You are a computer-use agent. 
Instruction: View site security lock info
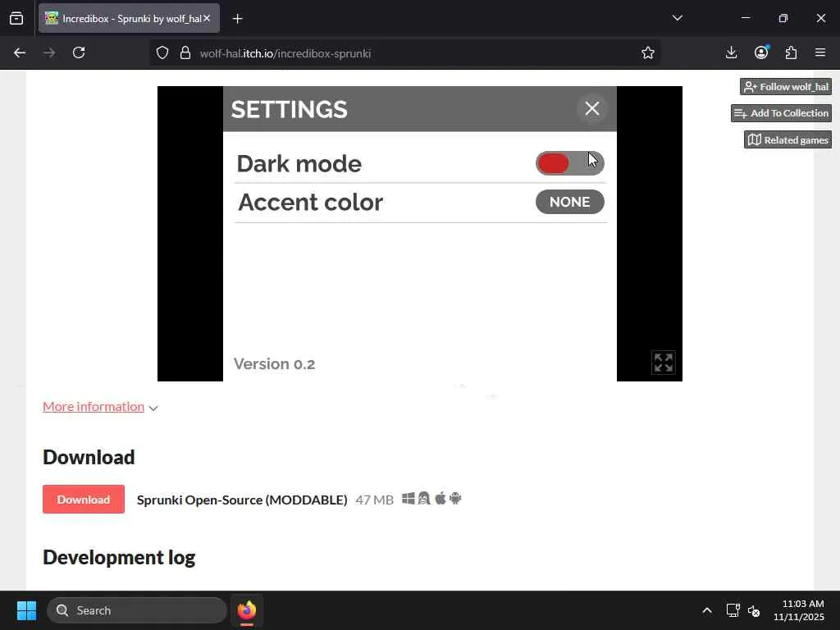pyautogui.click(x=185, y=53)
